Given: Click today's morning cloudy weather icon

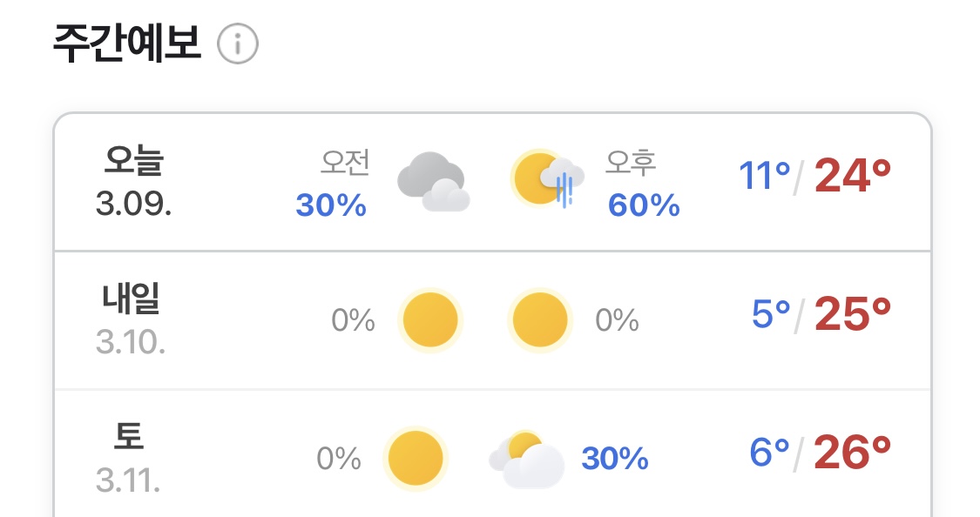Looking at the screenshot, I should click(x=433, y=181).
